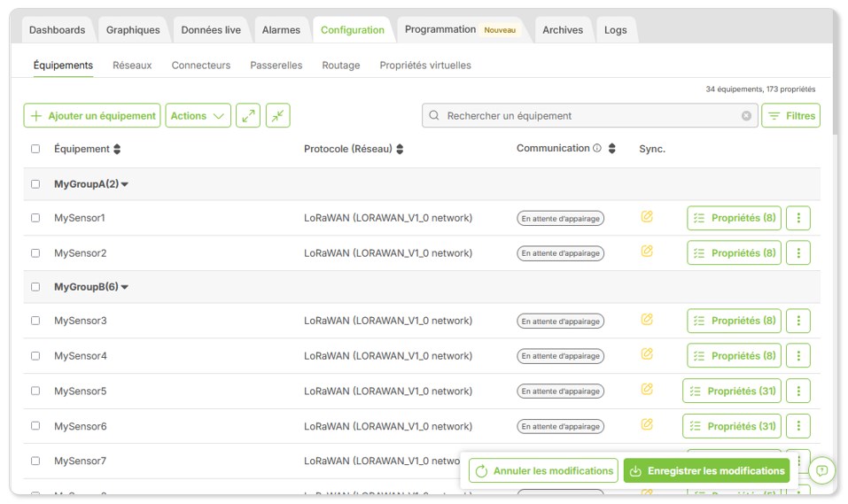
Task: Open the Données live tab
Action: (x=211, y=30)
